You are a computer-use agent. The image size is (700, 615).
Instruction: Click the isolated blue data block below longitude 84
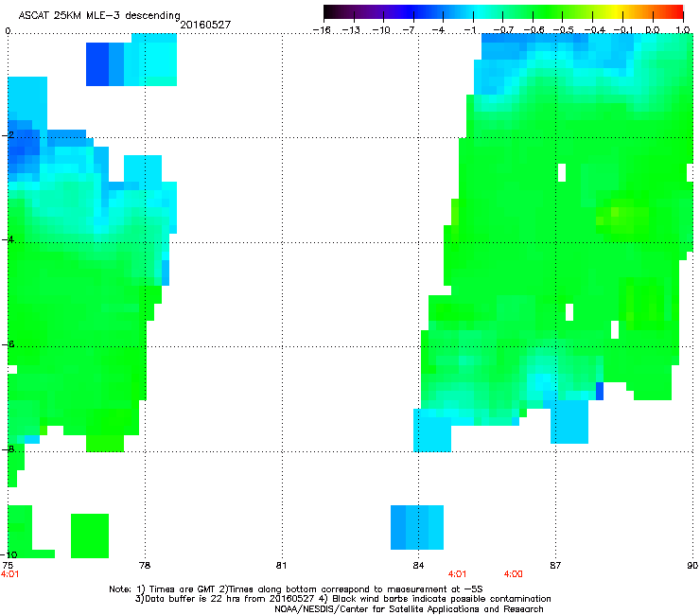(x=417, y=527)
